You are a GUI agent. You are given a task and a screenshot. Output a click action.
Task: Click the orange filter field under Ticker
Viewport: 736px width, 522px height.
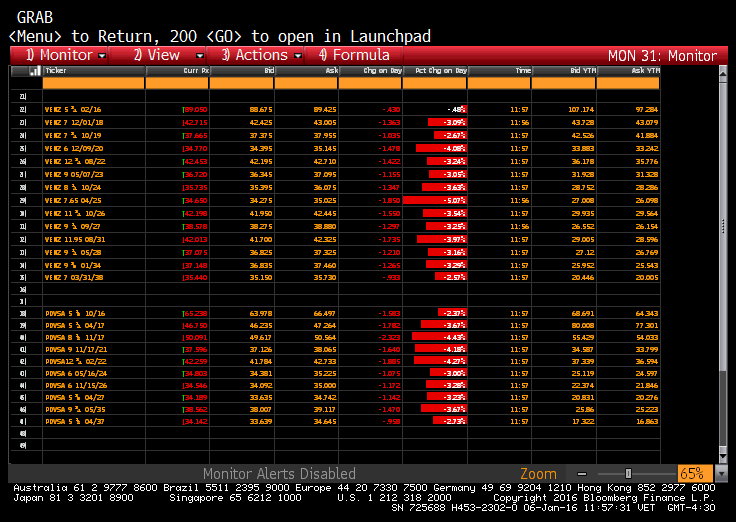click(x=93, y=83)
